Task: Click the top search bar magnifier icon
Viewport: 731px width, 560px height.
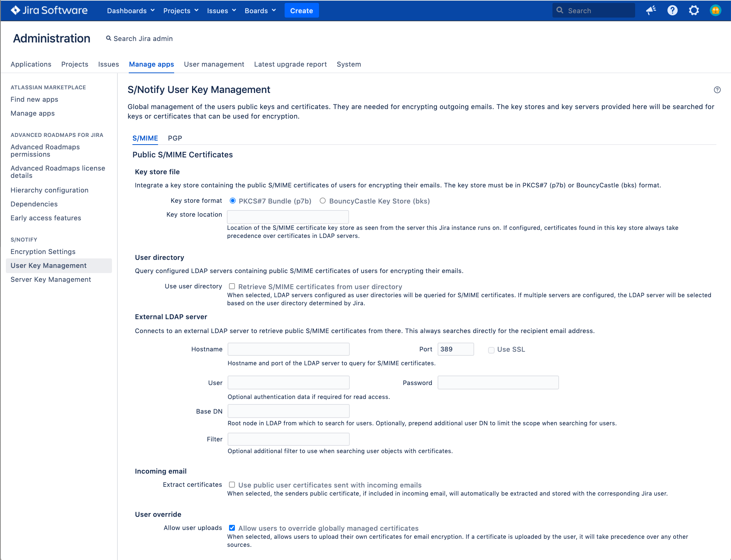Action: coord(560,10)
